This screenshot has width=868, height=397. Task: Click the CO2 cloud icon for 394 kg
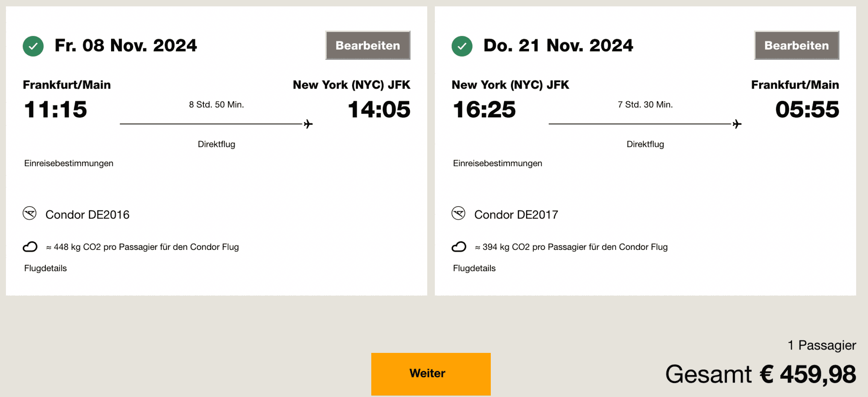[x=459, y=247]
